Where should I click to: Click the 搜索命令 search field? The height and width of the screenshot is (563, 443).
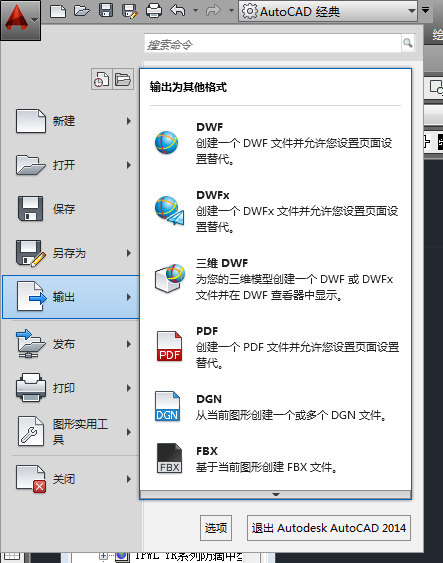coord(273,44)
